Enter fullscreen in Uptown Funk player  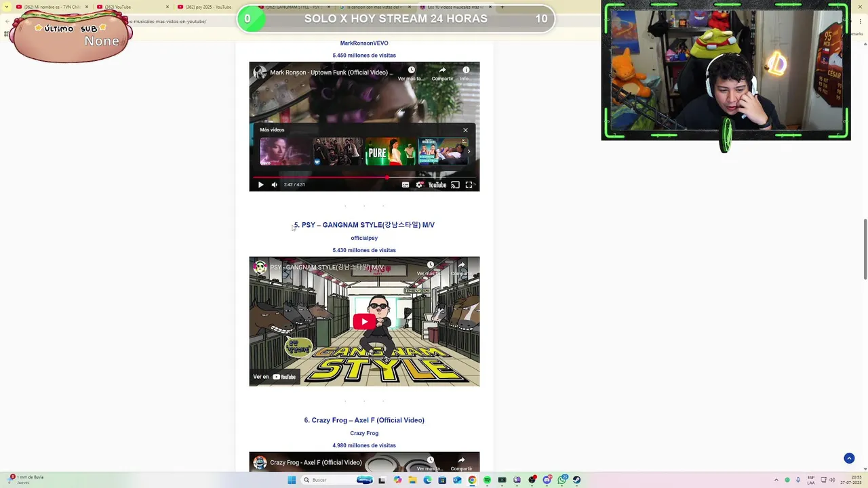pyautogui.click(x=469, y=184)
